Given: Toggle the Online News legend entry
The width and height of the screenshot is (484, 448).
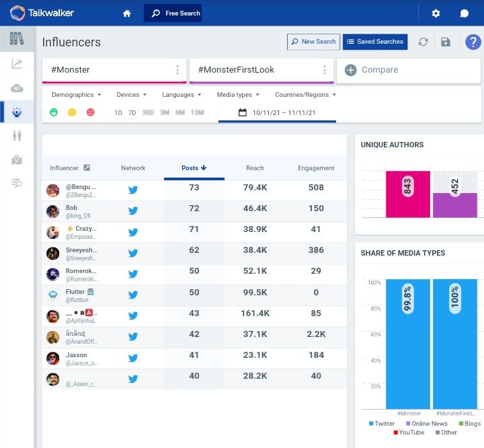Looking at the screenshot, I should coord(427,424).
